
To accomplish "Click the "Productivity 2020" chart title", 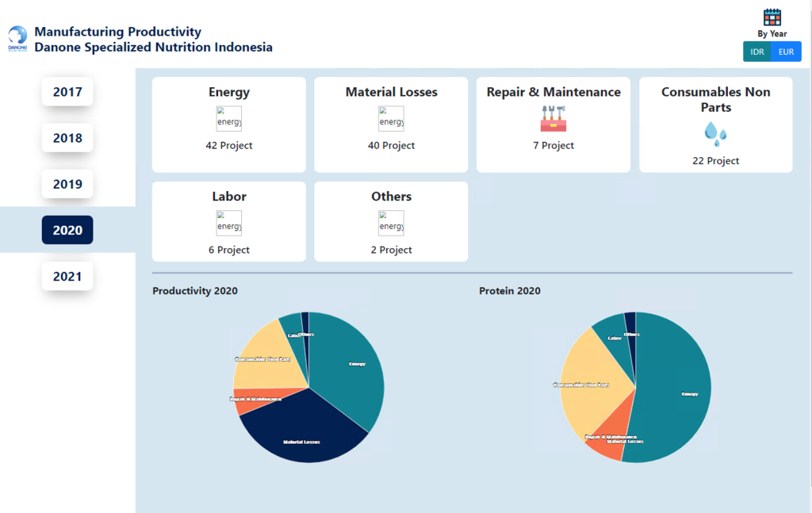I will coord(195,291).
